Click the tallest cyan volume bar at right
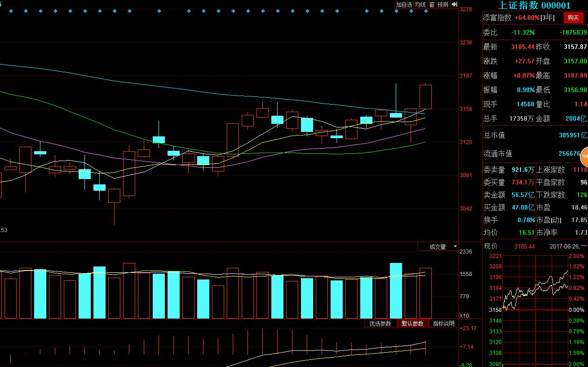 (396, 290)
